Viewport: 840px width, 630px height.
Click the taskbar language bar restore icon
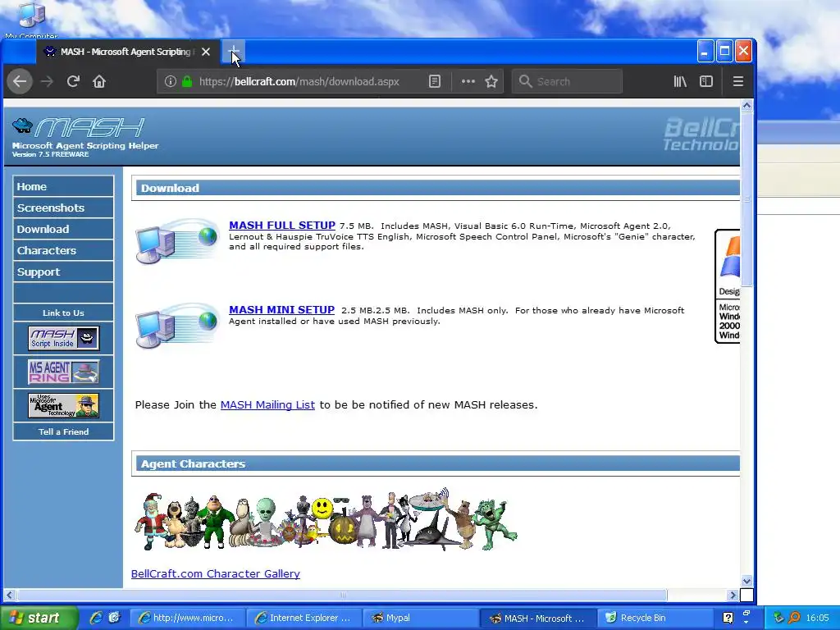pyautogui.click(x=746, y=612)
